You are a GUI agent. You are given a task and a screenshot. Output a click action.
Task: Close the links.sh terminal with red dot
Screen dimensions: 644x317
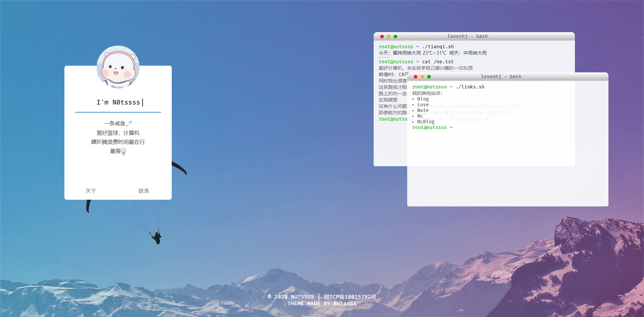coord(416,77)
